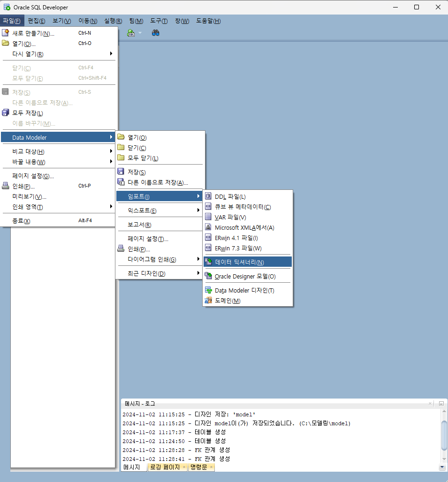Open dropdown arrow next to SQL worksheet icon
The height and width of the screenshot is (482, 448).
coord(140,33)
